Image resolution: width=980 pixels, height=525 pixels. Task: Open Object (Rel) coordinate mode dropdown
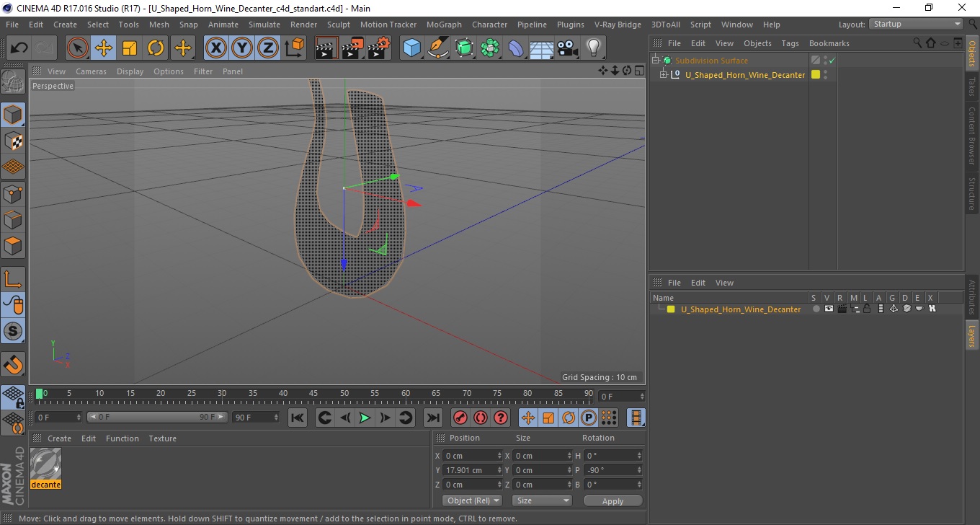coord(472,500)
